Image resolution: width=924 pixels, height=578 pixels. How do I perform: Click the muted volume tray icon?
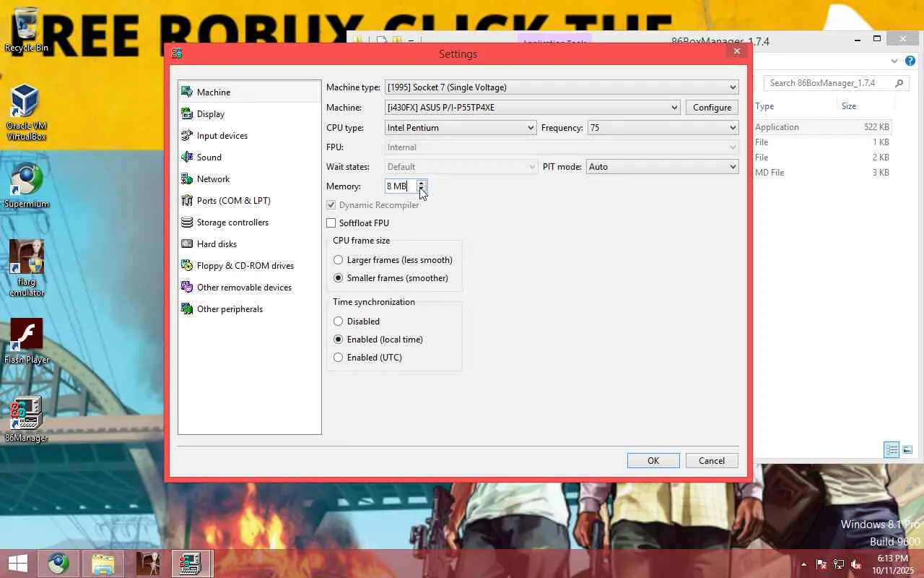tap(856, 564)
